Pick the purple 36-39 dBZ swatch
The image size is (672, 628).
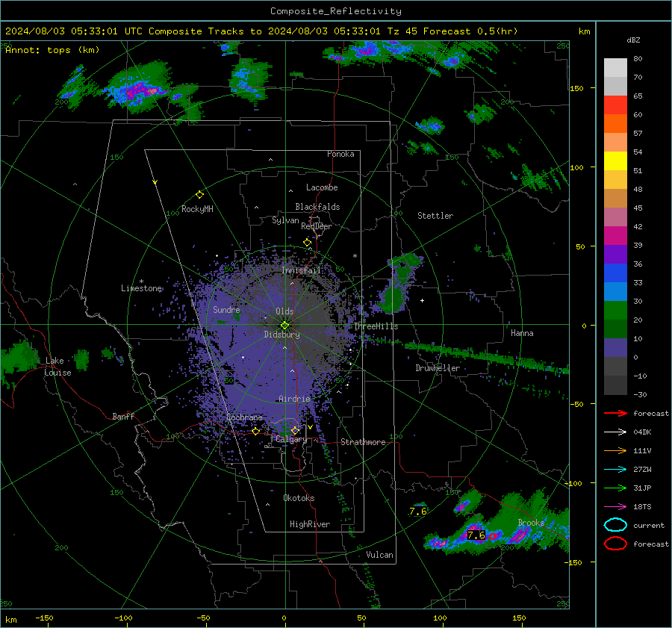coord(615,255)
